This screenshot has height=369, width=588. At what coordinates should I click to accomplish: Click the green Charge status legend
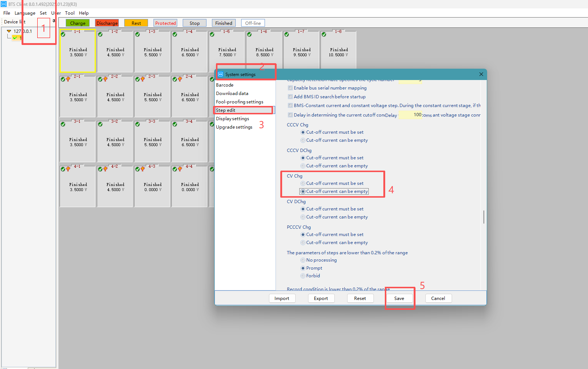coord(77,23)
